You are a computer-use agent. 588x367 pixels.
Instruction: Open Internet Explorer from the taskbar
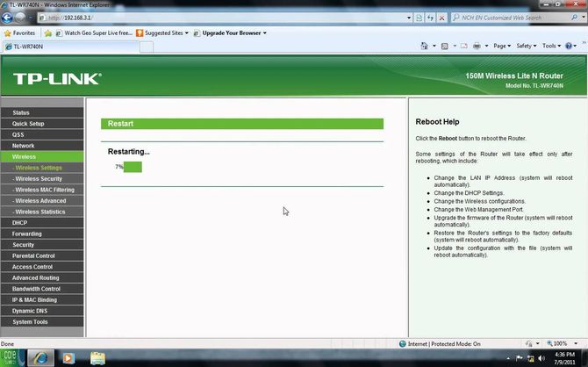(x=41, y=358)
